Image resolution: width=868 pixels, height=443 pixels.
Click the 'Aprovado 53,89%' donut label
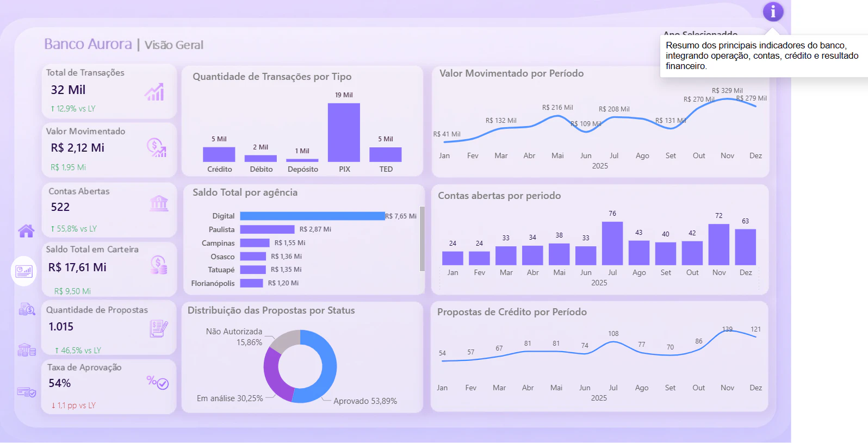click(x=365, y=401)
